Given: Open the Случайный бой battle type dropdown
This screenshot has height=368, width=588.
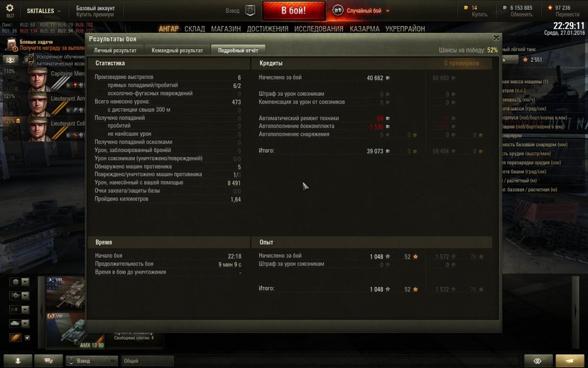Looking at the screenshot, I should [361, 10].
